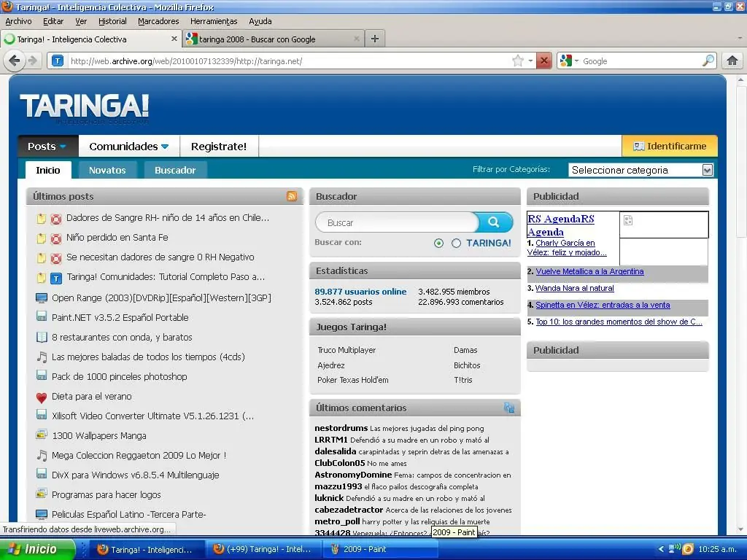This screenshot has width=747, height=560.
Task: Click the monitor icon beside Open Range post
Action: [x=42, y=298]
